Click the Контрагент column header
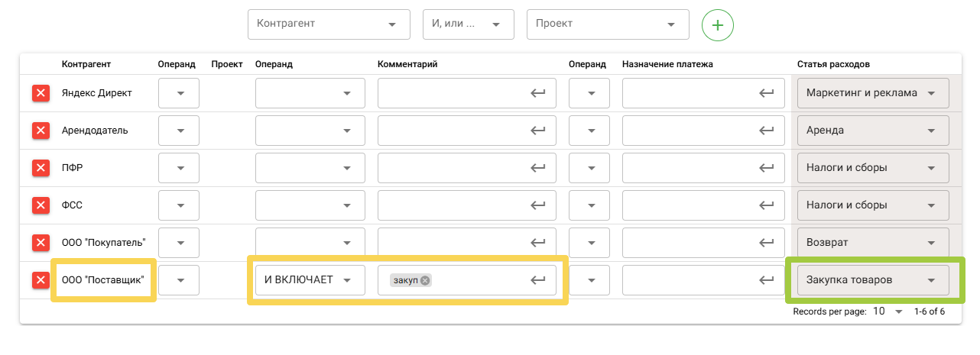The height and width of the screenshot is (355, 980). [86, 64]
